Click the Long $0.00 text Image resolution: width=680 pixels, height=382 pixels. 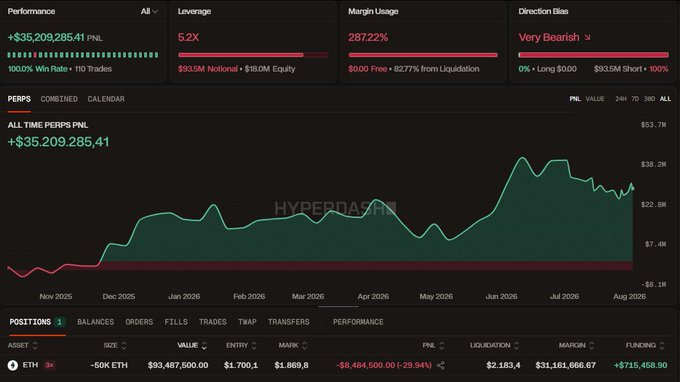(557, 69)
